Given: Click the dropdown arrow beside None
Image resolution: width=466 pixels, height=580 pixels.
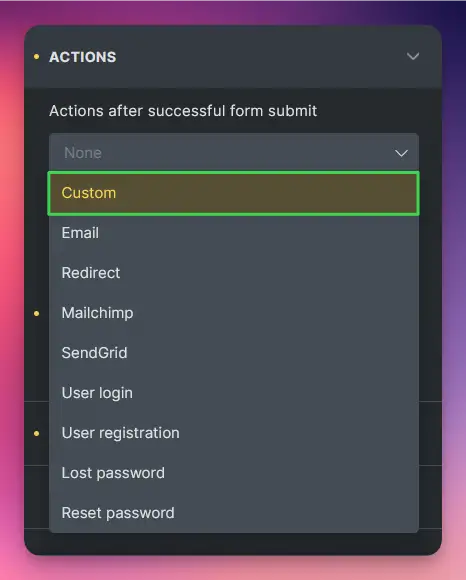Looking at the screenshot, I should coord(401,153).
